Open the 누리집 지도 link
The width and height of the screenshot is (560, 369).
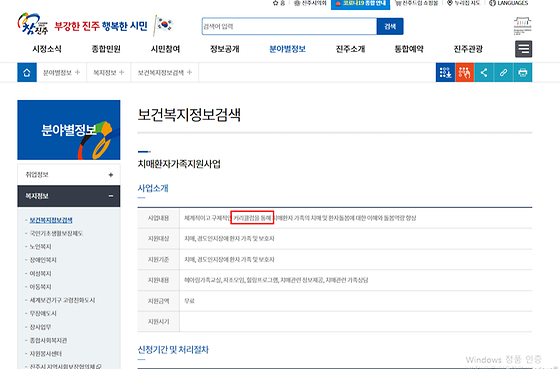[x=464, y=3]
